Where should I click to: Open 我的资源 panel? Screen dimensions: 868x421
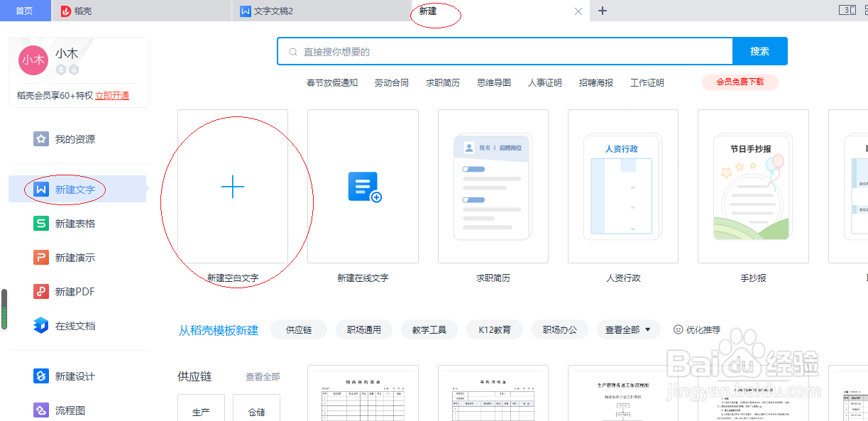pos(66,139)
